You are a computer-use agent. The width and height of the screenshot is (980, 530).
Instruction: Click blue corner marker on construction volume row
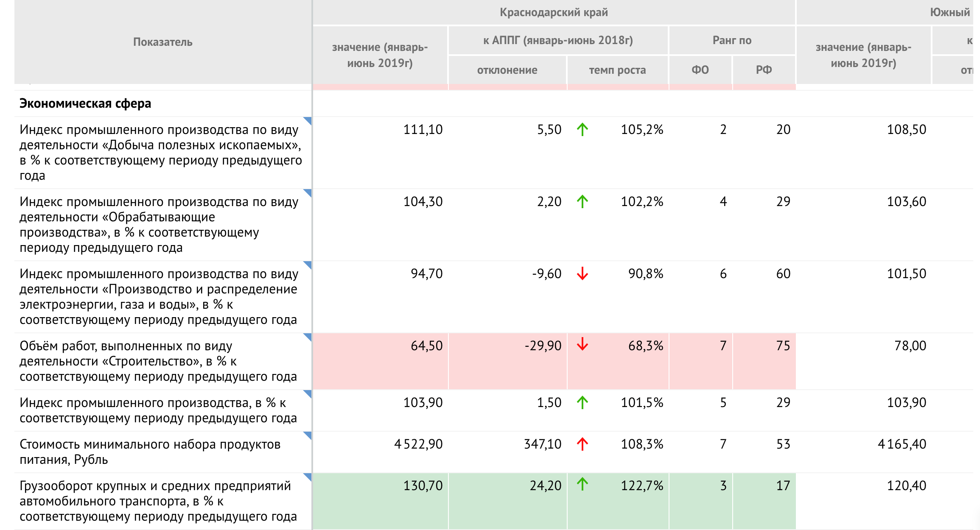(308, 337)
